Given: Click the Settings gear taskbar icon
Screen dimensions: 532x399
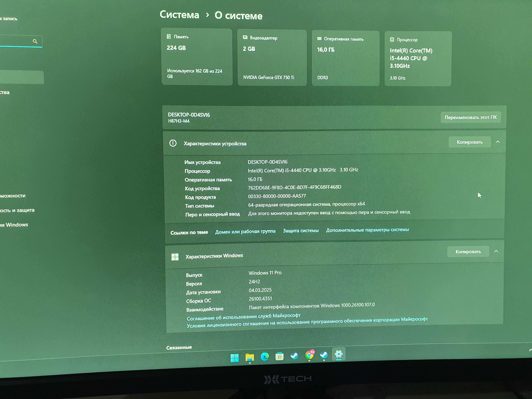Looking at the screenshot, I should (x=339, y=354).
